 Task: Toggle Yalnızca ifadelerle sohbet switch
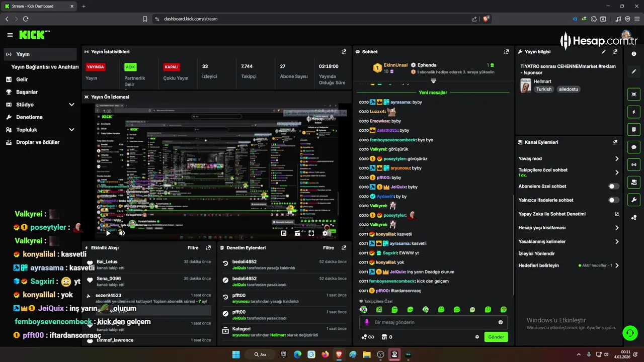coord(614,200)
